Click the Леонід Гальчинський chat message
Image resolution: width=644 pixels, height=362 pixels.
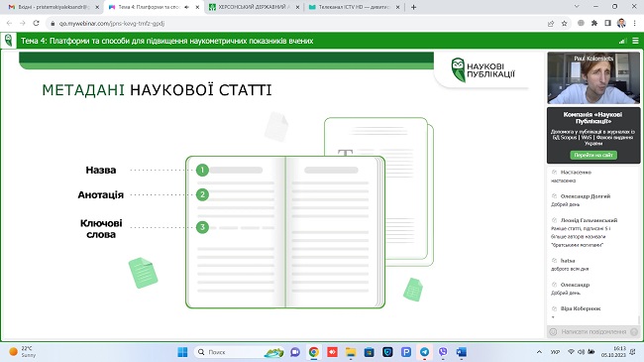584,232
